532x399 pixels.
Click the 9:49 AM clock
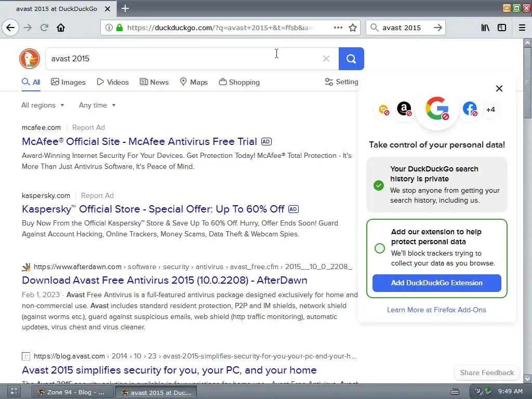(x=510, y=391)
